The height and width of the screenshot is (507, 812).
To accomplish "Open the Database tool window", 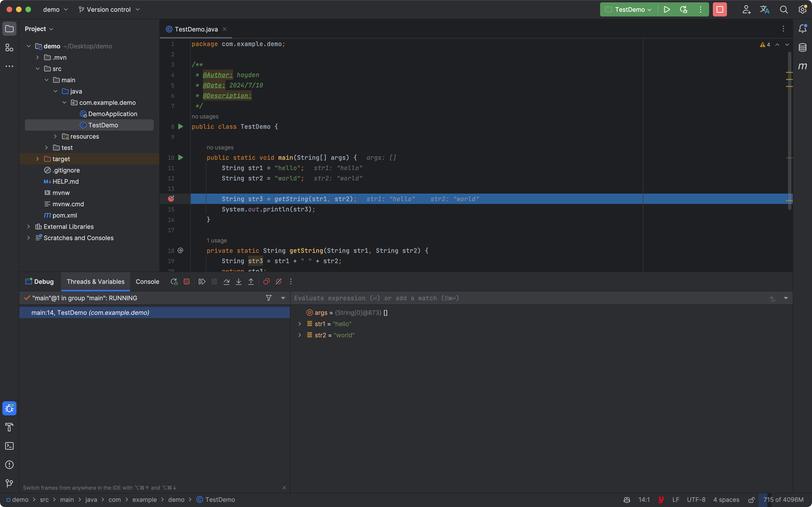I will point(802,47).
